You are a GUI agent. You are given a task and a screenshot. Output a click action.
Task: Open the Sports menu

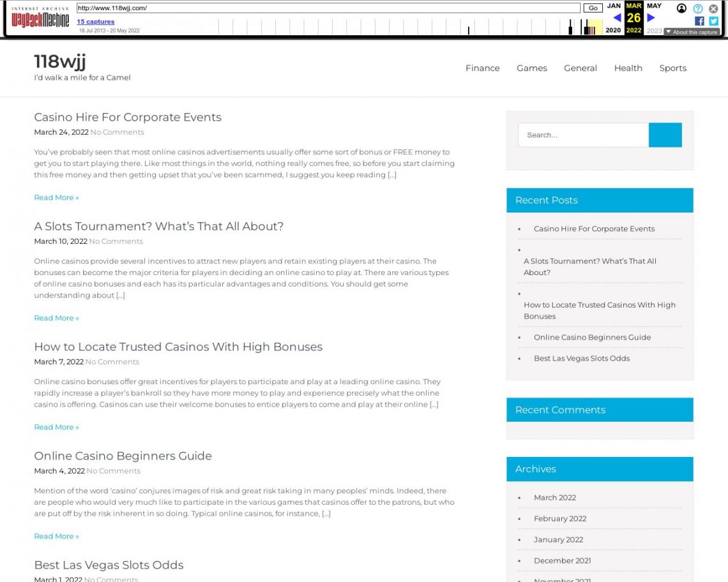tap(672, 68)
